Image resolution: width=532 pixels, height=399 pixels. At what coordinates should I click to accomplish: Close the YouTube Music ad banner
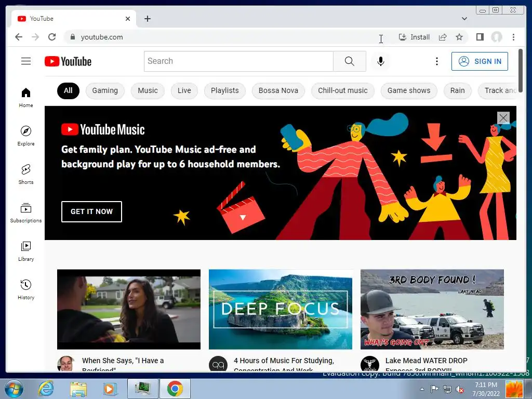503,118
